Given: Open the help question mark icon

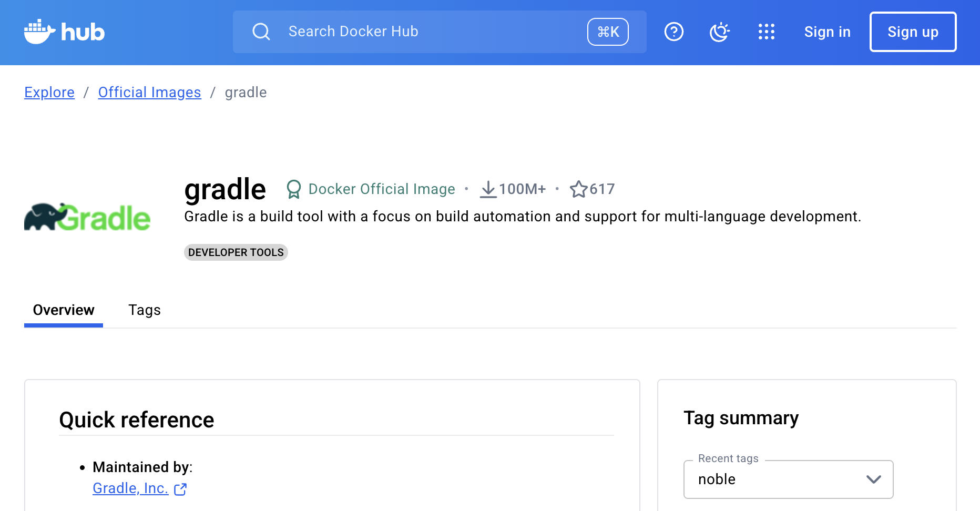Looking at the screenshot, I should 674,32.
